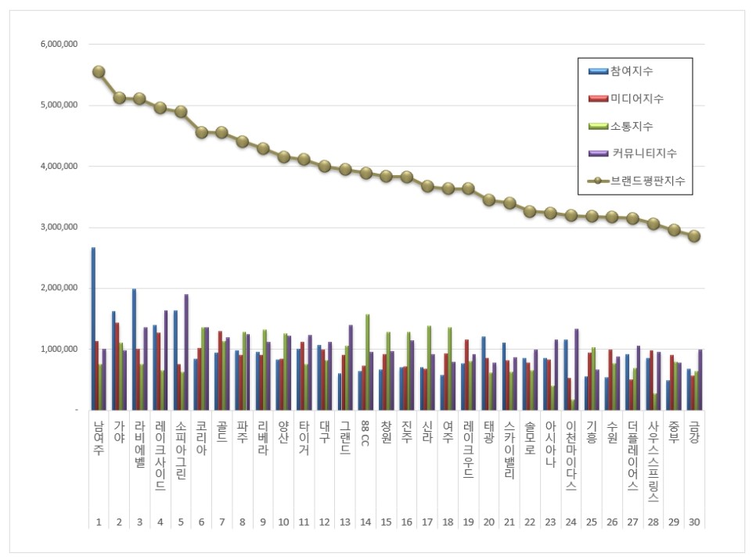Click the 진주 axis label
Image resolution: width=756 pixels, height=560 pixels.
407,432
